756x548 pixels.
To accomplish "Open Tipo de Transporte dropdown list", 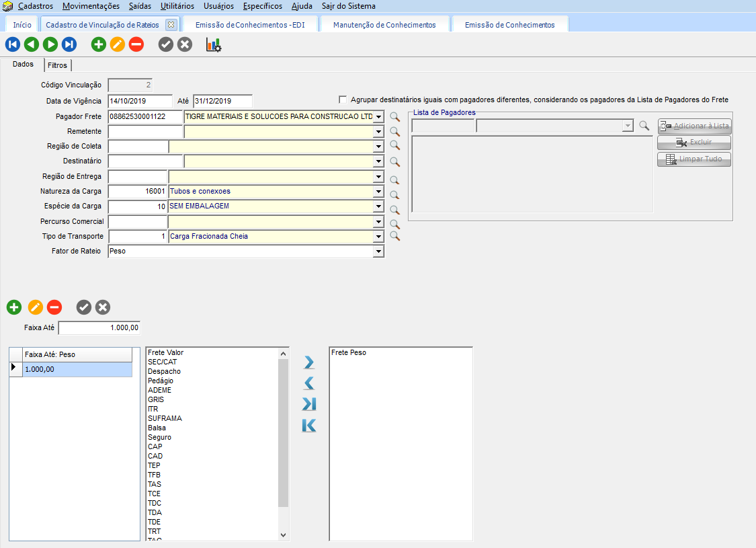I will click(x=379, y=237).
